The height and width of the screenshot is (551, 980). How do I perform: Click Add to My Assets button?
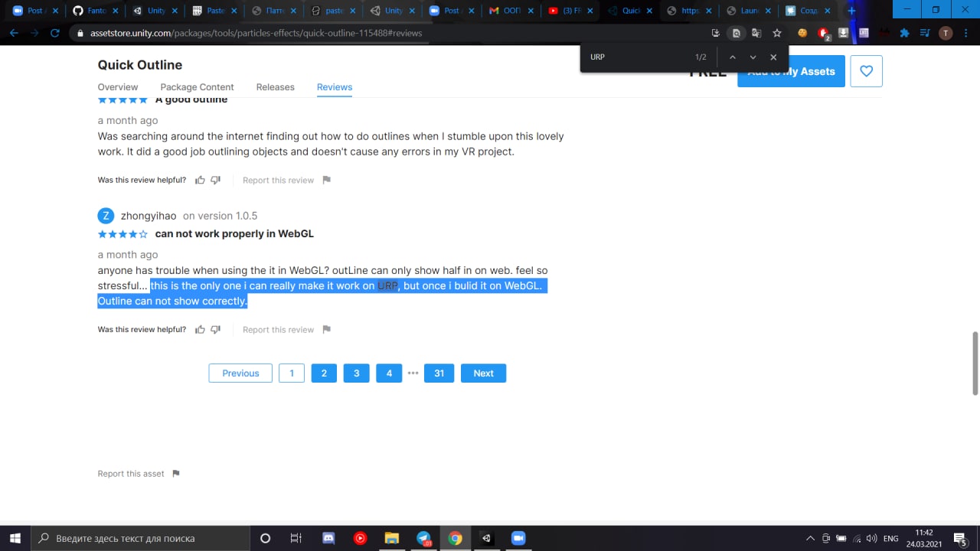791,71
